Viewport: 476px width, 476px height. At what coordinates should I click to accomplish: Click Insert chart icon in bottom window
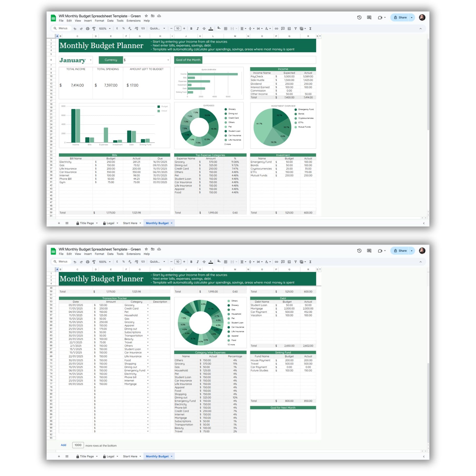[x=289, y=262]
